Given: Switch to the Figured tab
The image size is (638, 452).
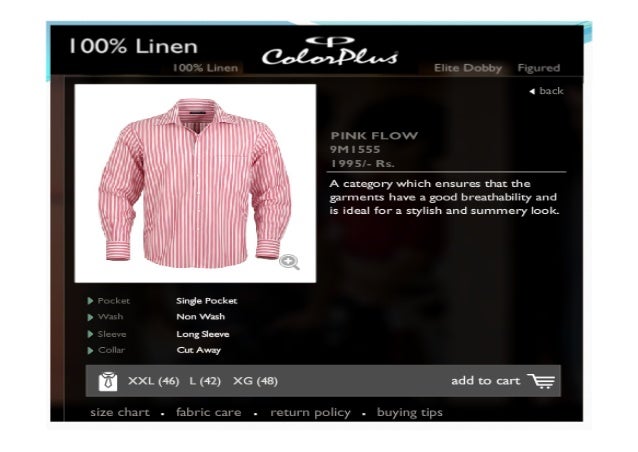Looking at the screenshot, I should [539, 68].
